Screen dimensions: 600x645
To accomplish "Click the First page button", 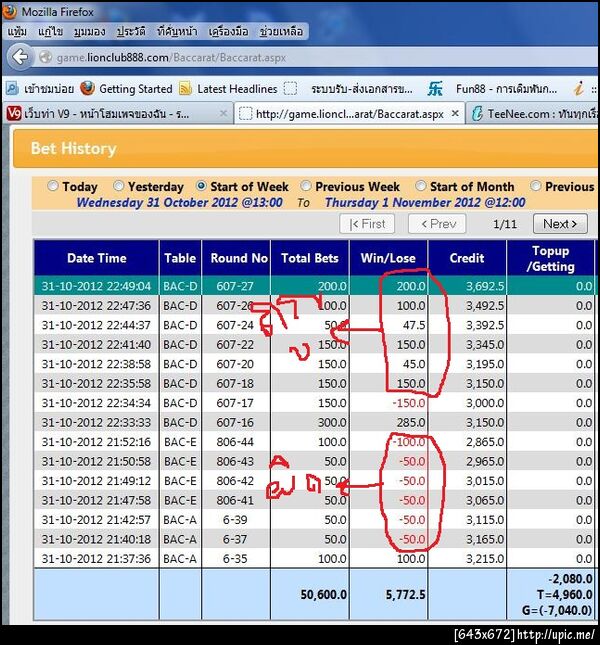I will click(x=367, y=224).
